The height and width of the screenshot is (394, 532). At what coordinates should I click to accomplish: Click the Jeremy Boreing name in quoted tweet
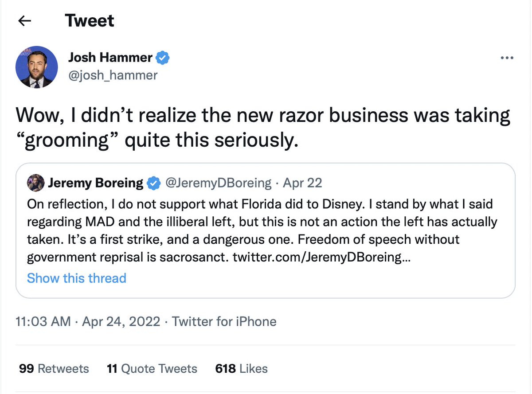95,183
